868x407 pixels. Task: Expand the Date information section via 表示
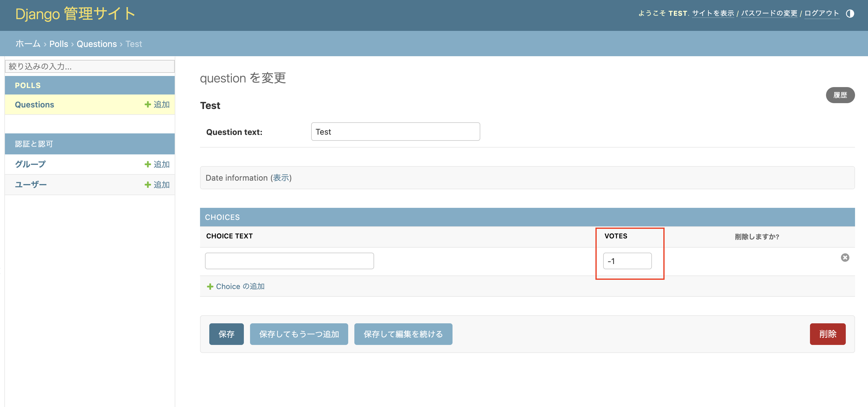click(281, 178)
